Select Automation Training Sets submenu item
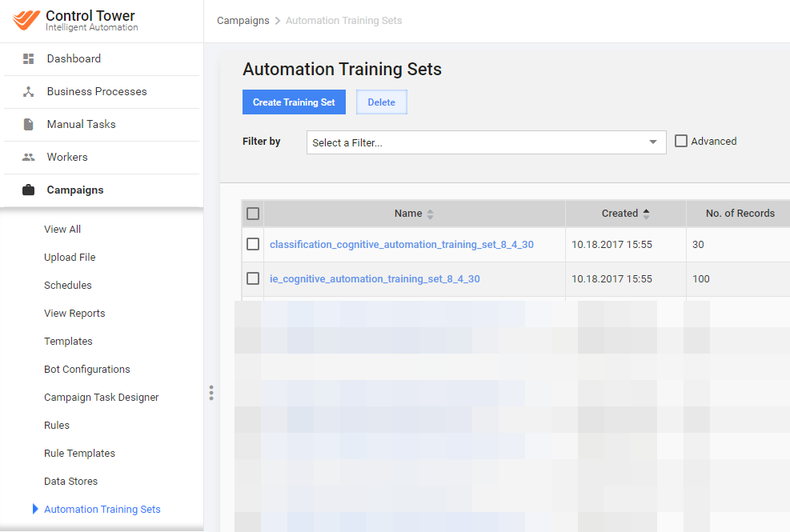The image size is (790, 532). click(x=102, y=510)
